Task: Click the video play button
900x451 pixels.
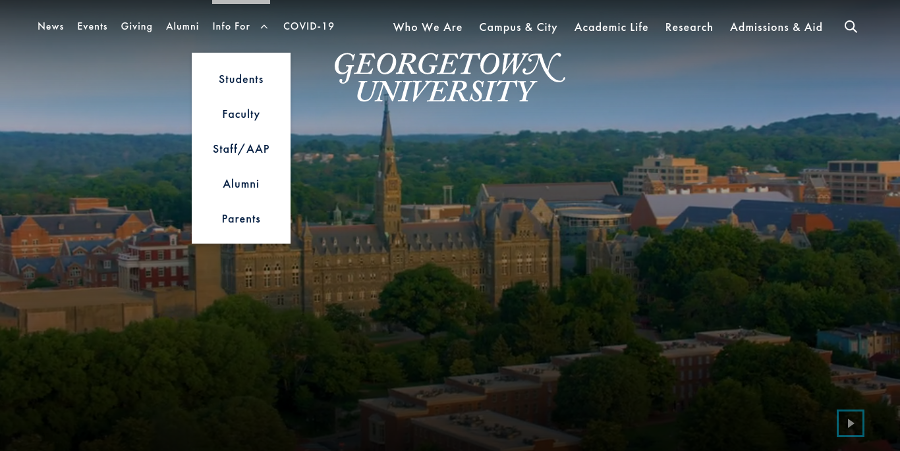Action: 851,423
